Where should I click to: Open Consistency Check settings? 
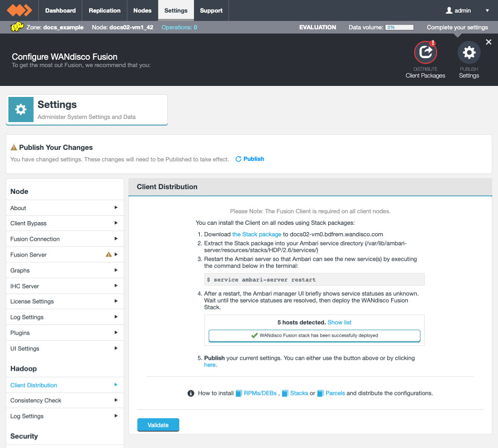(x=65, y=400)
